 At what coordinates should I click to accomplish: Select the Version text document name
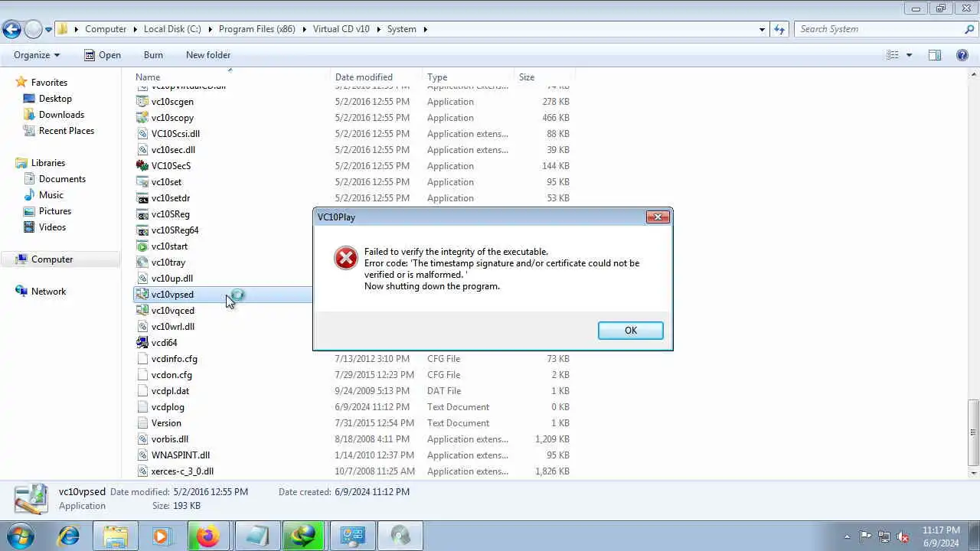[x=166, y=422]
